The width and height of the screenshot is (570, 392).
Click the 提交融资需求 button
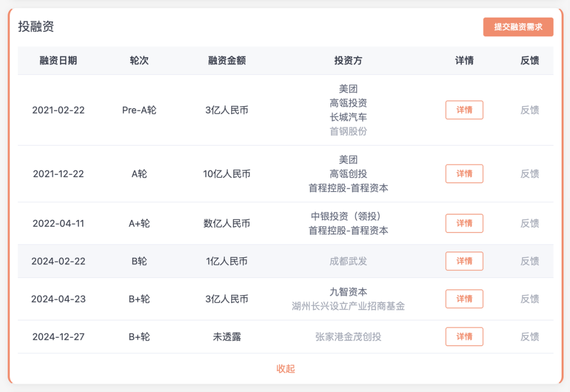coord(519,26)
